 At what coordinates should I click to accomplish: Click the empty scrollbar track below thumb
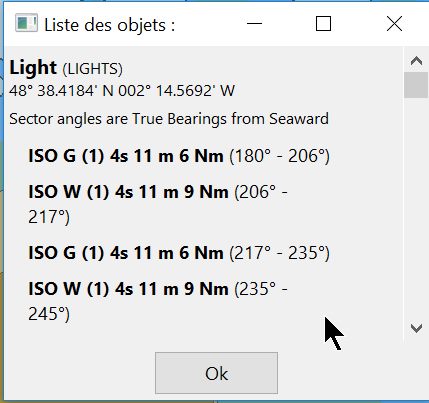pyautogui.click(x=416, y=207)
